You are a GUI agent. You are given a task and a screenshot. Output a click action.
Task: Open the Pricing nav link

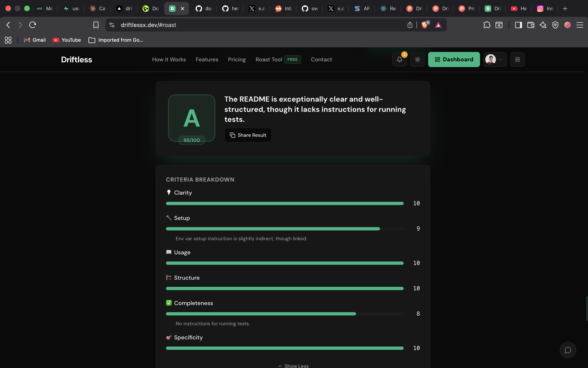237,59
